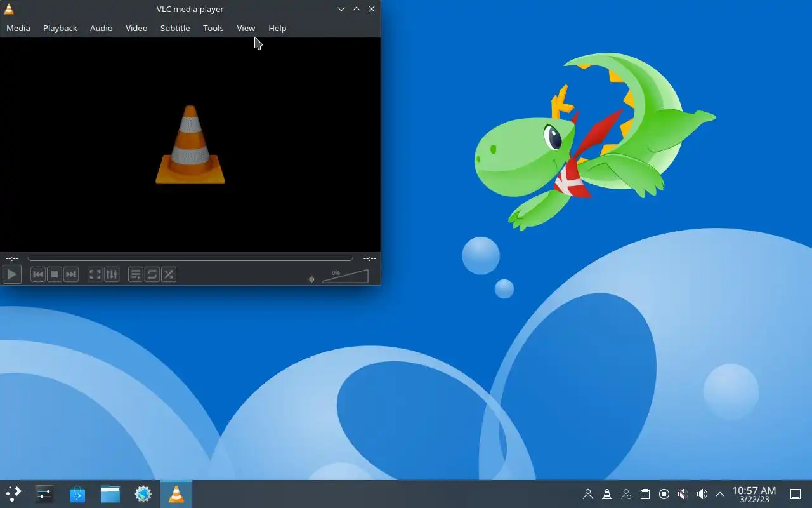Click the Next media button

pyautogui.click(x=71, y=274)
